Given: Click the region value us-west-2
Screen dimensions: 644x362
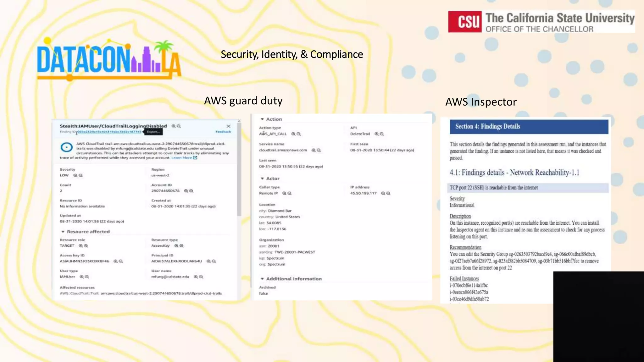Looking at the screenshot, I should [x=160, y=175].
